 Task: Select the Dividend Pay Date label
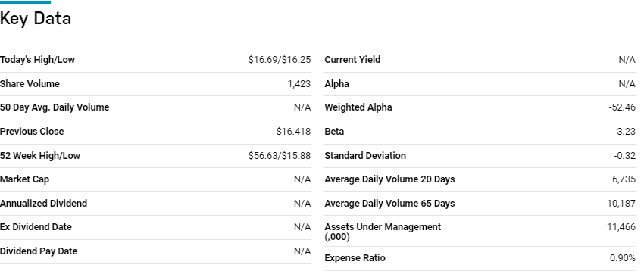point(39,251)
